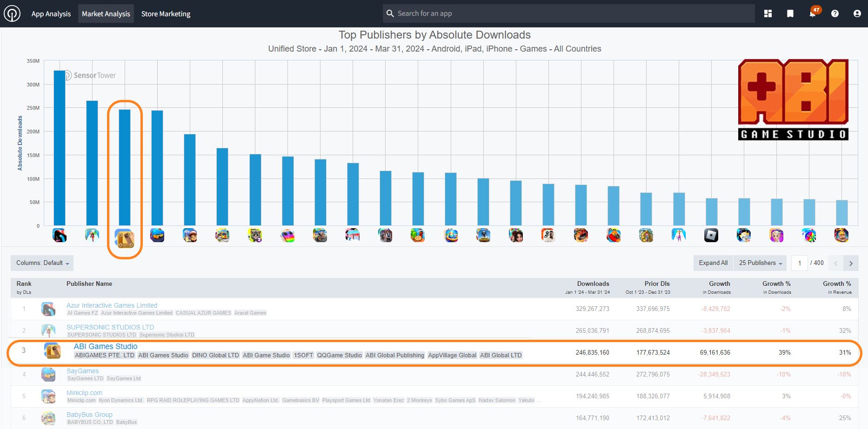
Task: Open Miniclip.com publisher link
Action: (x=84, y=393)
